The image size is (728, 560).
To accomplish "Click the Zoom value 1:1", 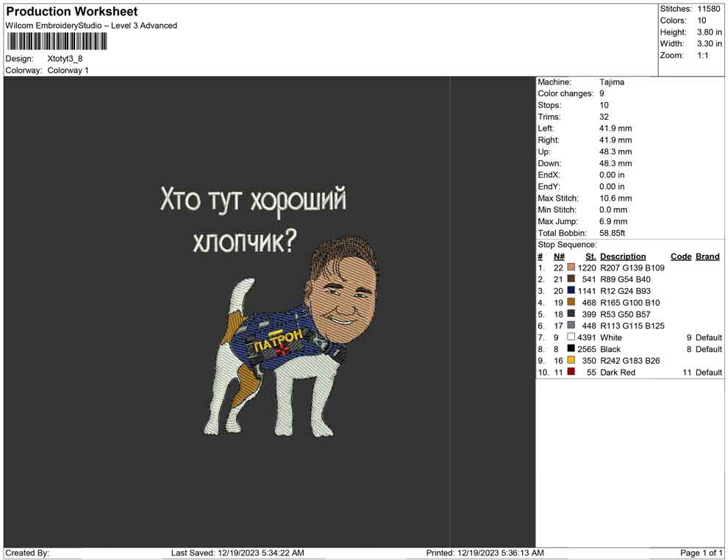I will 703,55.
